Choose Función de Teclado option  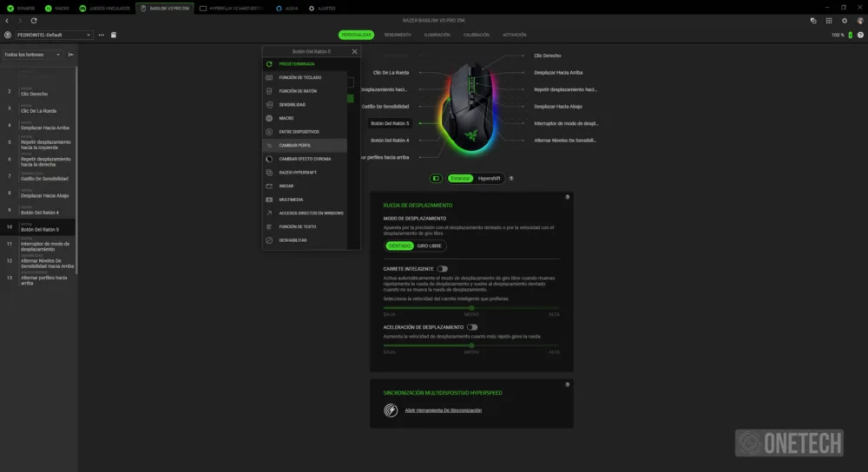305,77
